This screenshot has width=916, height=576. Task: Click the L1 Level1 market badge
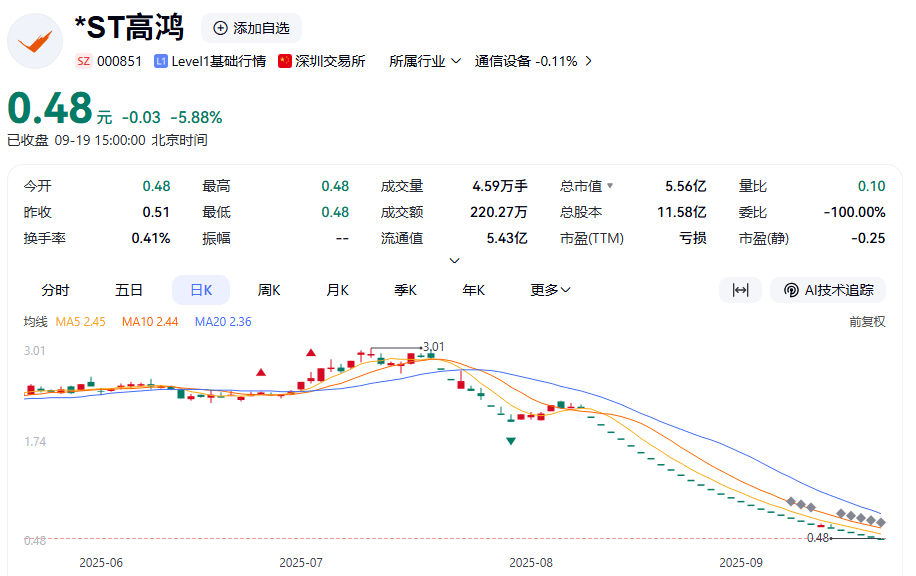(x=161, y=61)
